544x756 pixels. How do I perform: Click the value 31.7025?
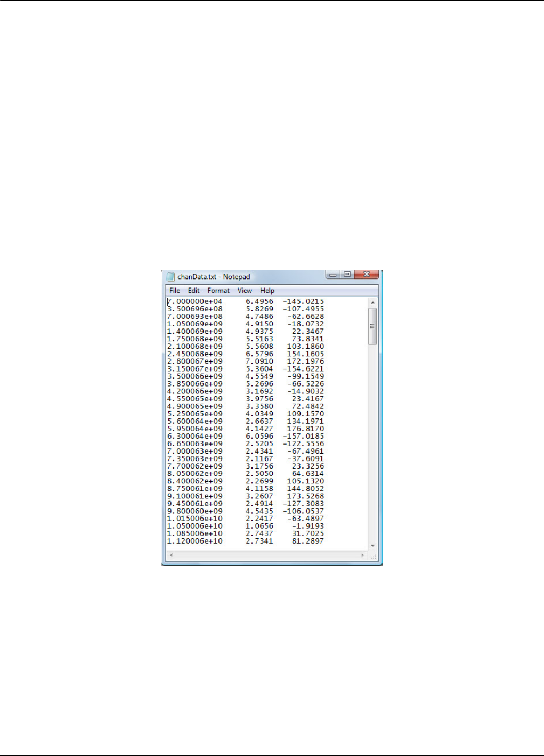[308, 532]
